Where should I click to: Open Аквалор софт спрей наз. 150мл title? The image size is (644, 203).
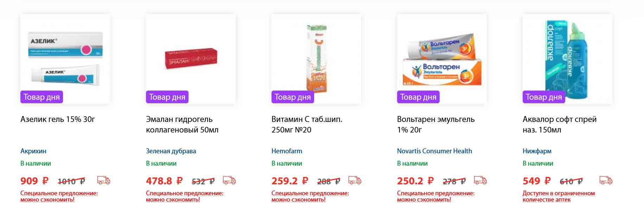click(x=559, y=124)
